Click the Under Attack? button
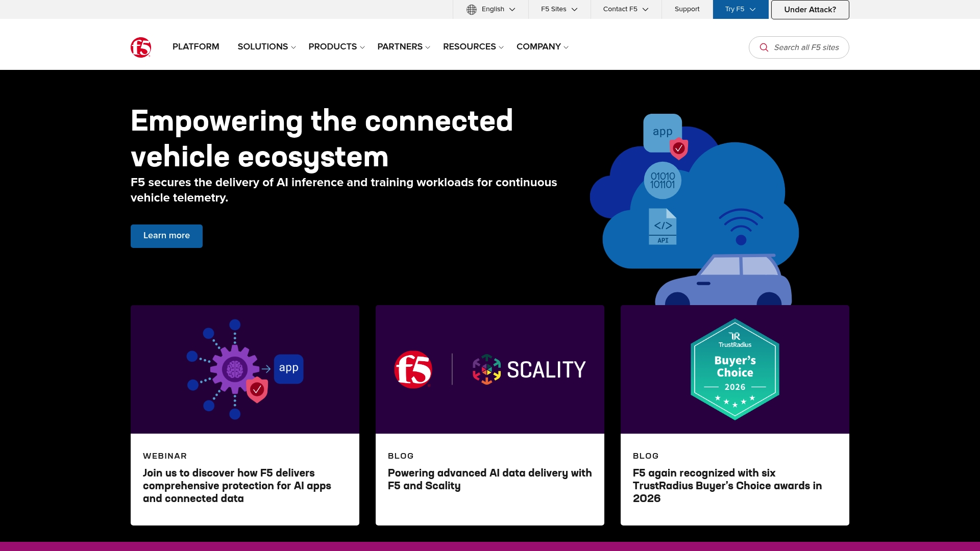Viewport: 980px width, 551px height. click(x=810, y=9)
